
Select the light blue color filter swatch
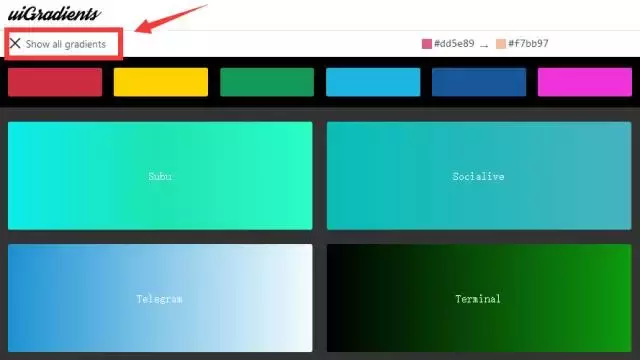pos(373,82)
